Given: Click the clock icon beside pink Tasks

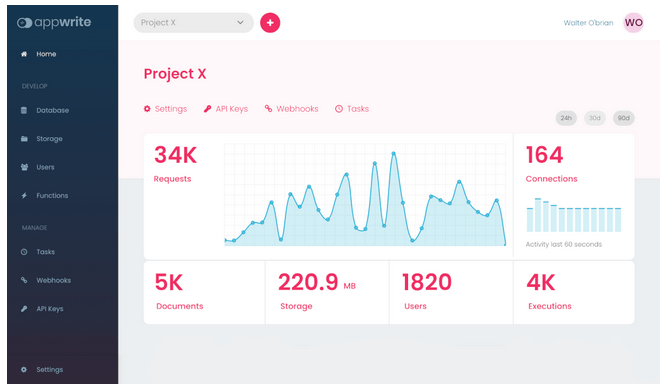Looking at the screenshot, I should click(x=339, y=109).
